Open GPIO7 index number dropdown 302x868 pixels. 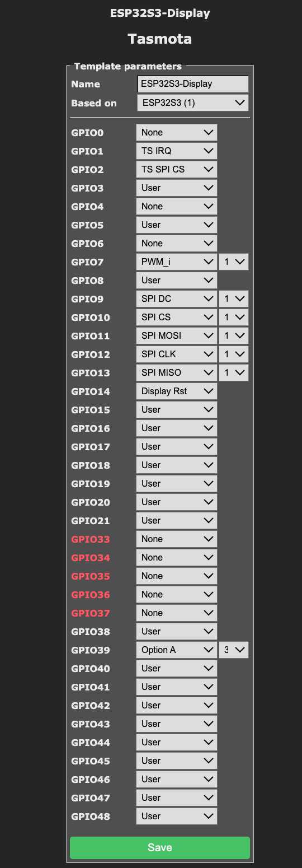coord(234,262)
